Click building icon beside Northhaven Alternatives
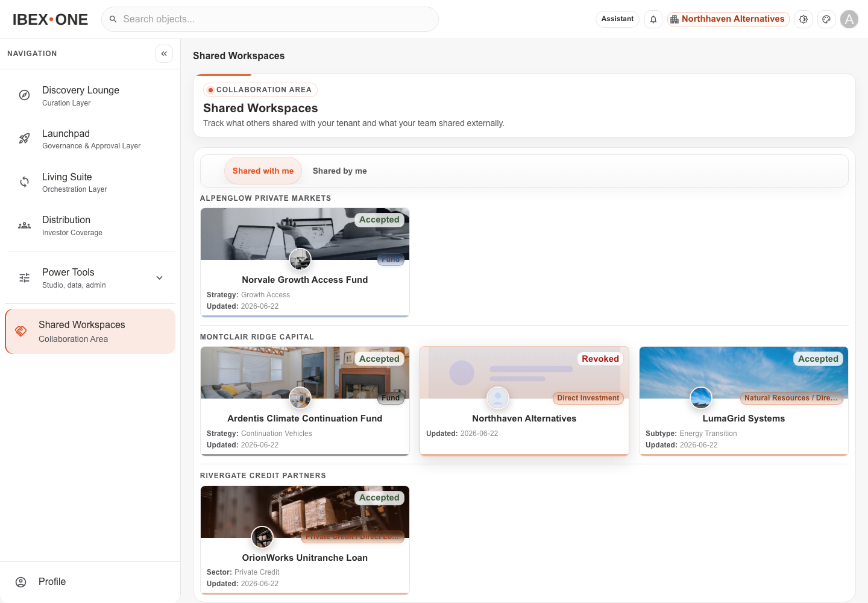868x603 pixels. [675, 19]
